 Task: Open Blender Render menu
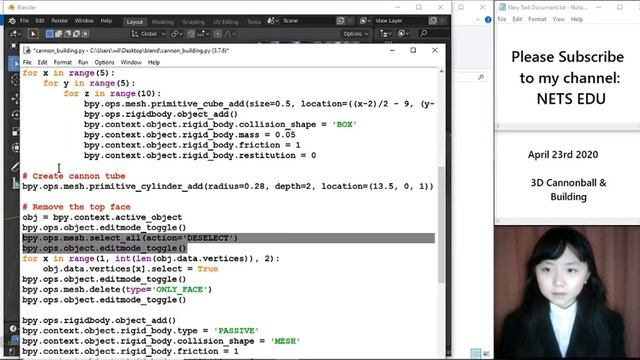60,21
